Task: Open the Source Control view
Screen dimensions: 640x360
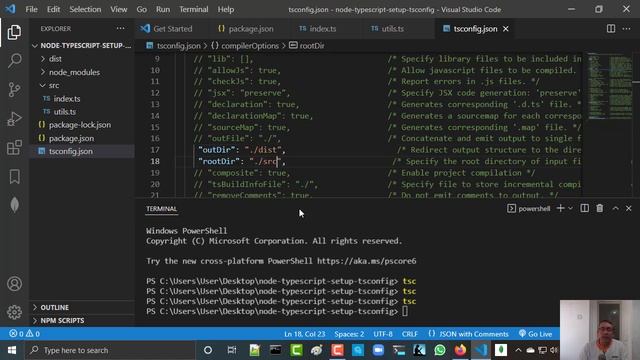Action: pos(14,89)
